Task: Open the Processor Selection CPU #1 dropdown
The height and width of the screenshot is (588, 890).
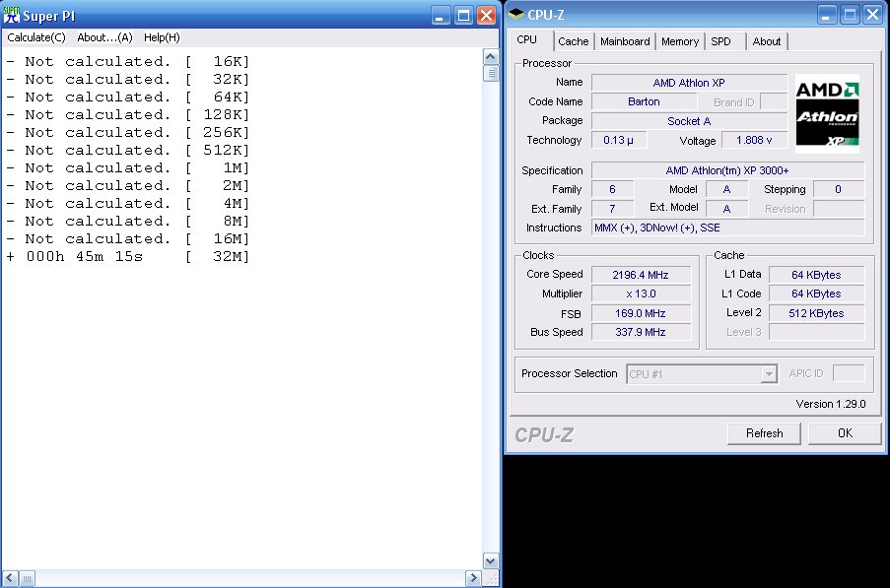Action: 702,374
